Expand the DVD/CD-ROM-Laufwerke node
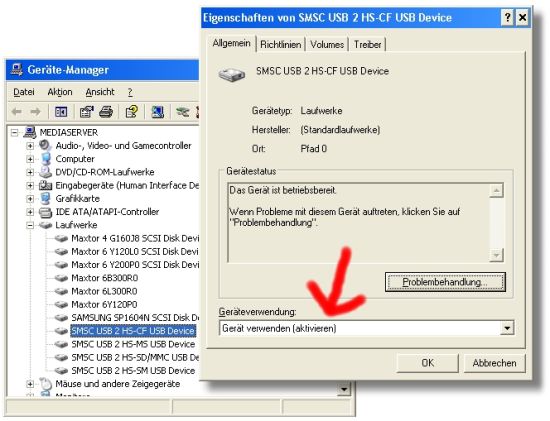The width and height of the screenshot is (550, 421). point(30,172)
